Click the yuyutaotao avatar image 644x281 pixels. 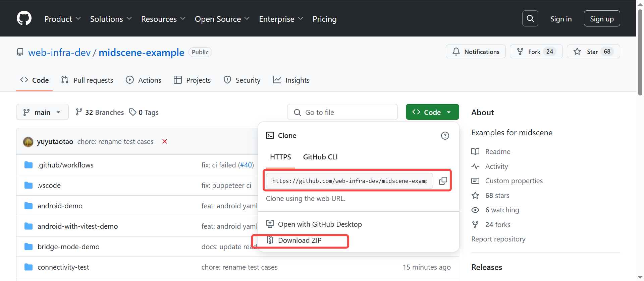click(x=28, y=142)
